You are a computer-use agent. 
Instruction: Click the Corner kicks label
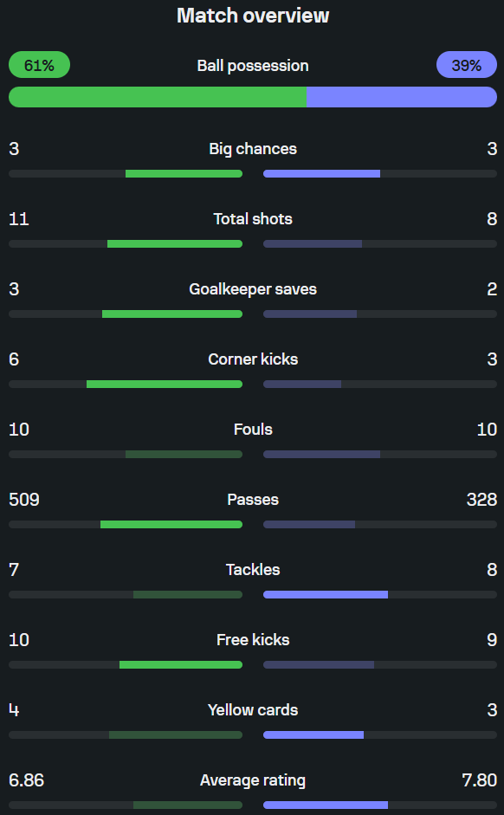coord(253,359)
